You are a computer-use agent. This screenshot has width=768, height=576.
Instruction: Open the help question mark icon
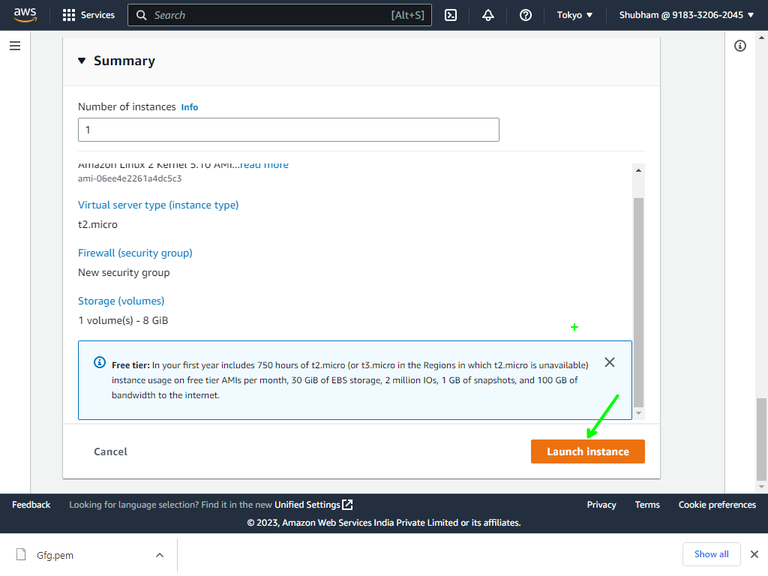(526, 15)
